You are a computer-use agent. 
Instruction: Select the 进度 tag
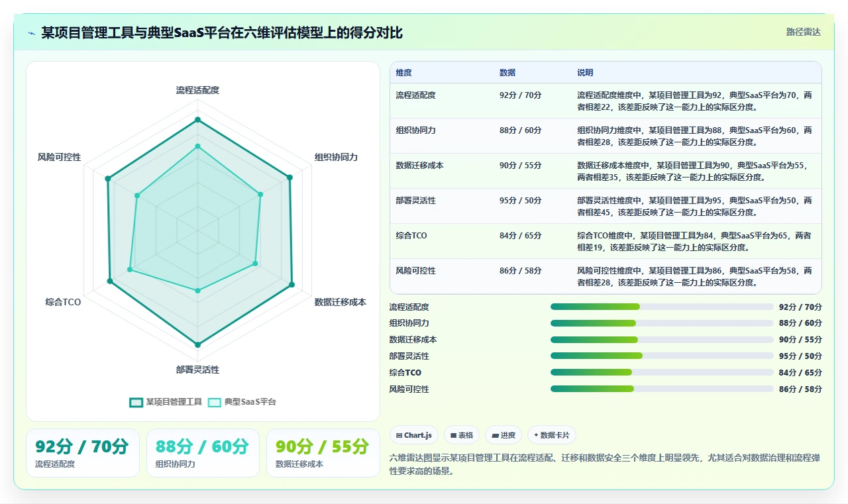503,435
